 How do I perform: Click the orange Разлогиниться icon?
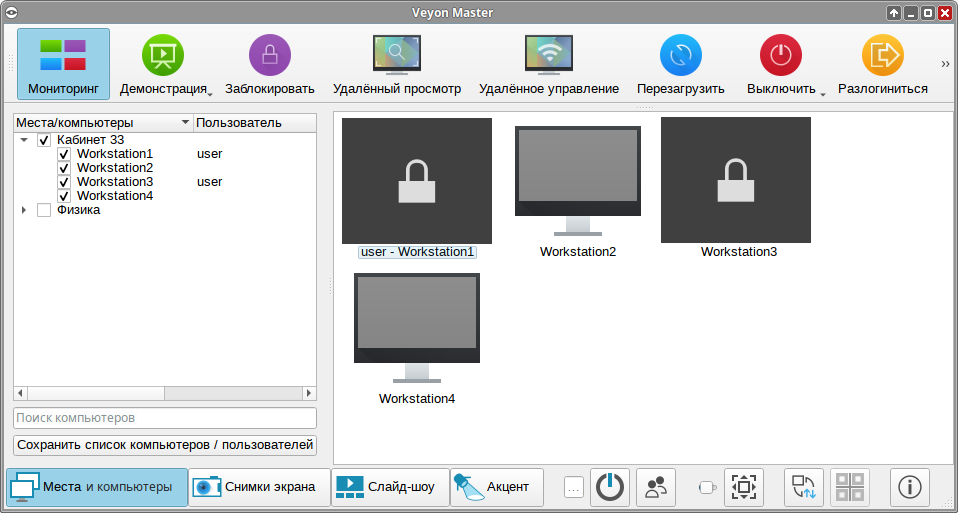tap(883, 55)
